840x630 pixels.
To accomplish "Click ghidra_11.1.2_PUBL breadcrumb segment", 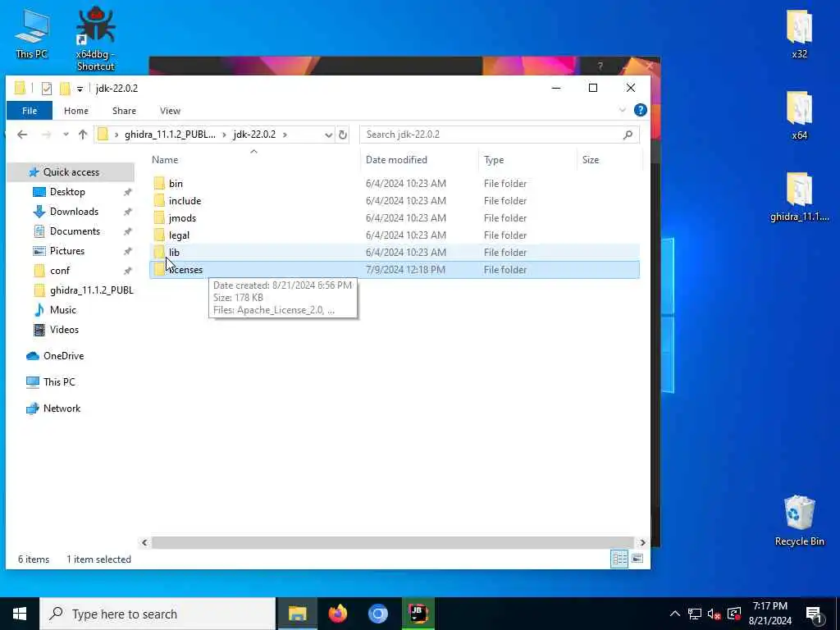I will coord(170,135).
